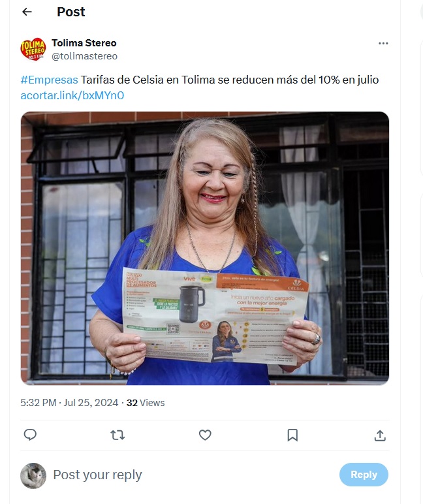
Task: Go back using the arrow icon
Action: point(27,12)
